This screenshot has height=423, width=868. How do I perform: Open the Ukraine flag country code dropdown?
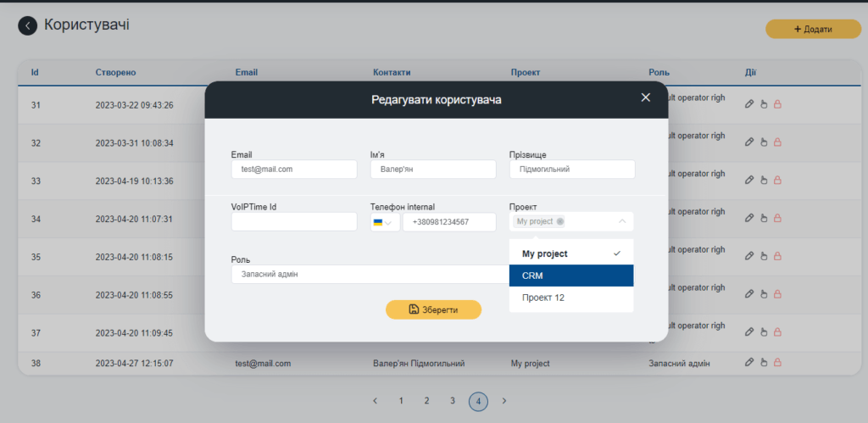[385, 222]
